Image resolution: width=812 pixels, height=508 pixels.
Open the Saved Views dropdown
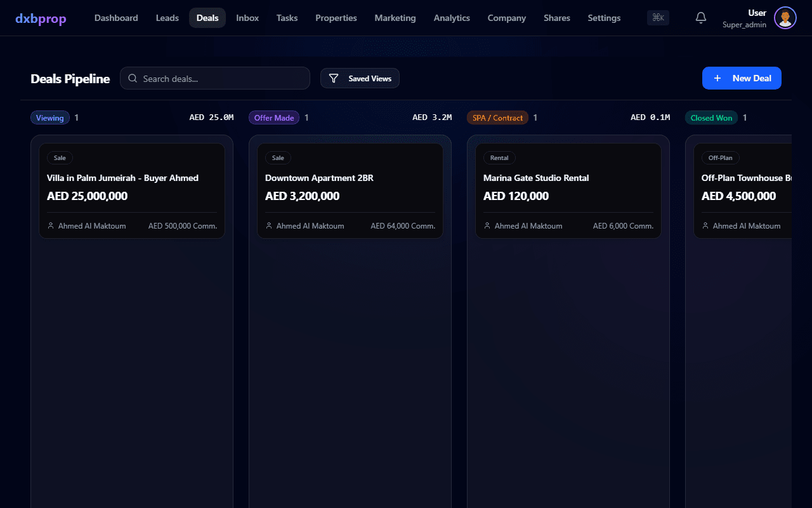(x=360, y=78)
